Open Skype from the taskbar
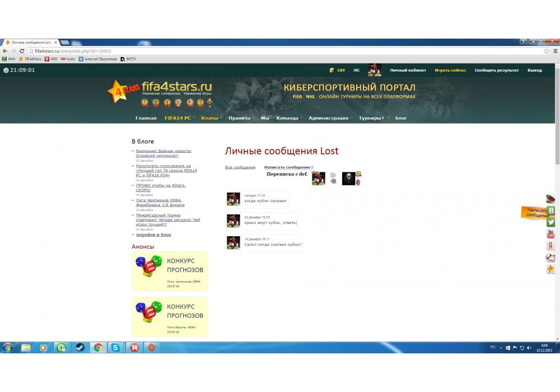 [115, 347]
